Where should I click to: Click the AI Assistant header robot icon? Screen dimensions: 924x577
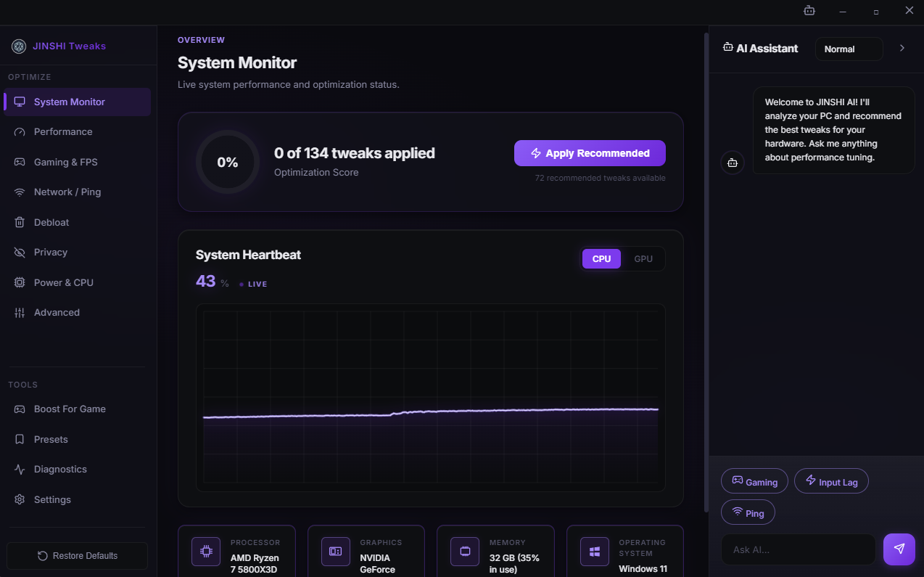pyautogui.click(x=728, y=47)
